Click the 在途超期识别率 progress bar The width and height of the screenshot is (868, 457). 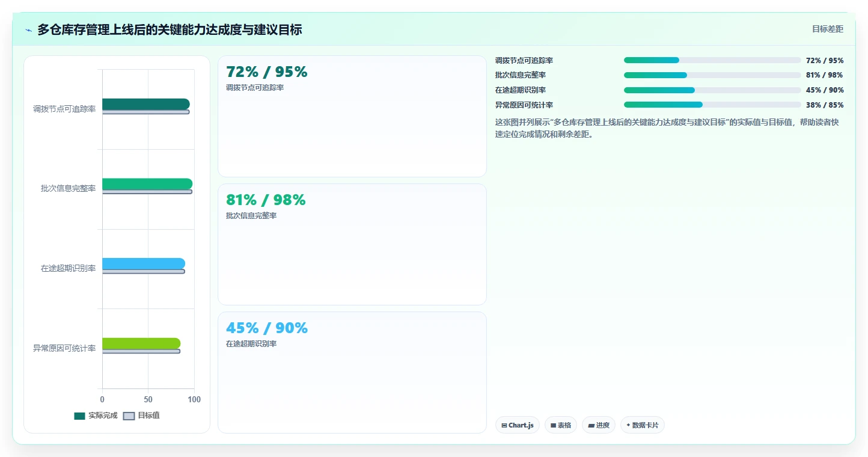pyautogui.click(x=712, y=90)
